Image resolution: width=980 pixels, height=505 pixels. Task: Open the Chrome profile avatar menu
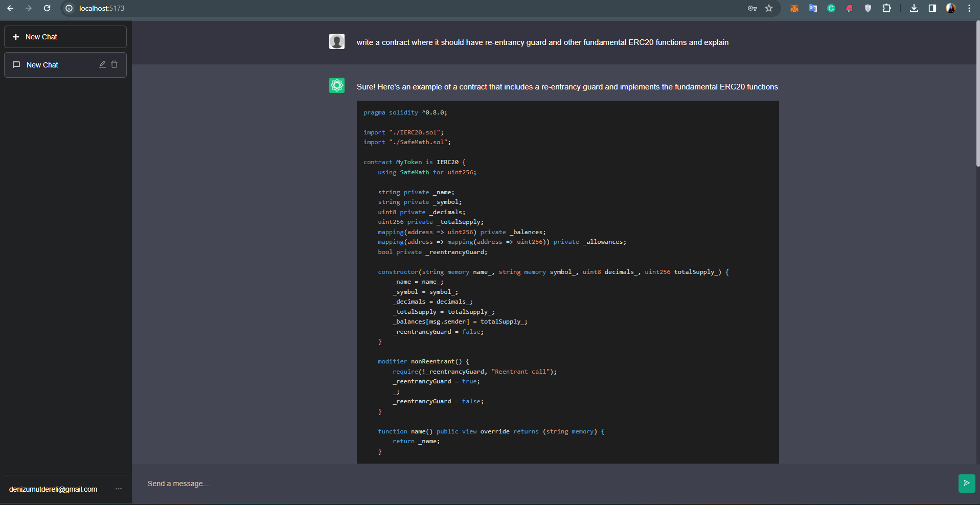tap(951, 8)
